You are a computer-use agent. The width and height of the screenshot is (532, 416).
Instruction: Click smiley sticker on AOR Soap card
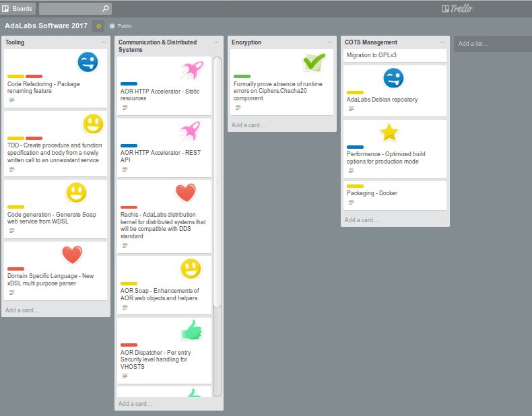tap(191, 269)
